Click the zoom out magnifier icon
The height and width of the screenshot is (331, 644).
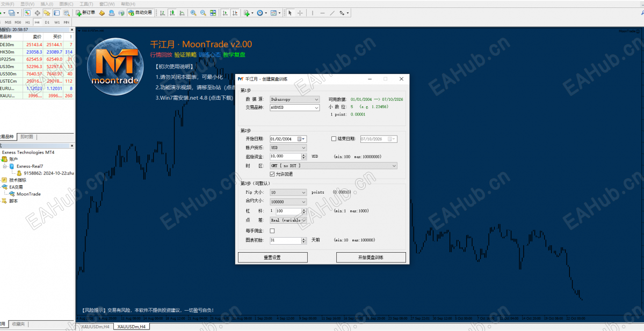[x=204, y=13]
